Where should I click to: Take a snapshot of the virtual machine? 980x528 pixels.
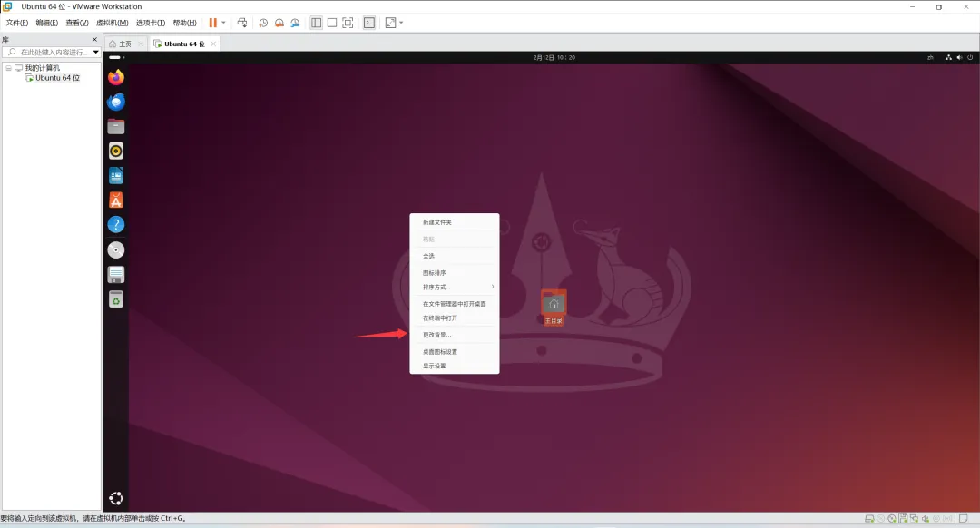263,23
